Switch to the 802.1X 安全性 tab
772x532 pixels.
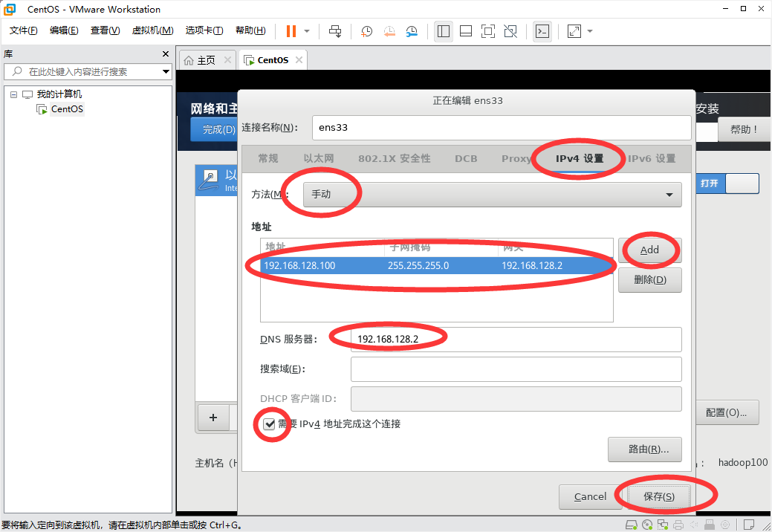[x=395, y=158]
